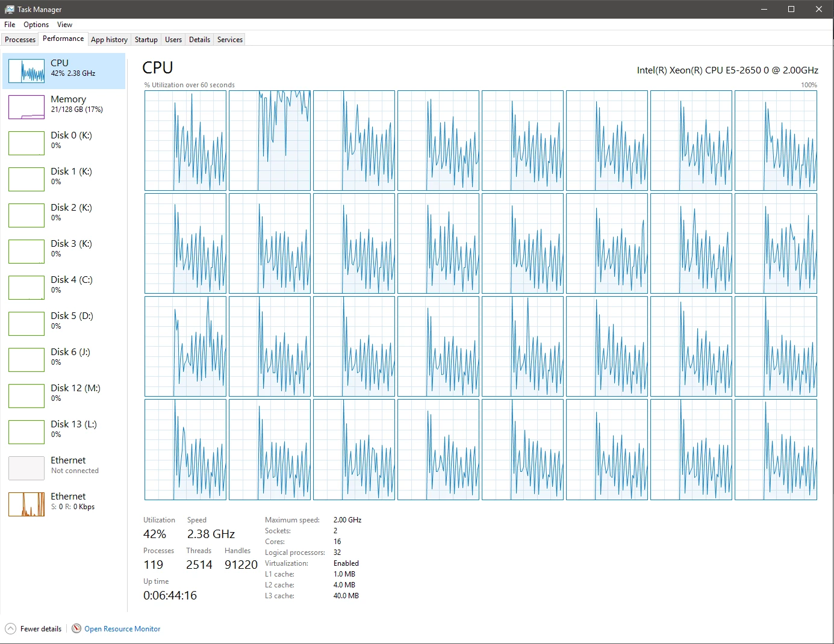
Task: Click the Fewer details button
Action: 34,628
